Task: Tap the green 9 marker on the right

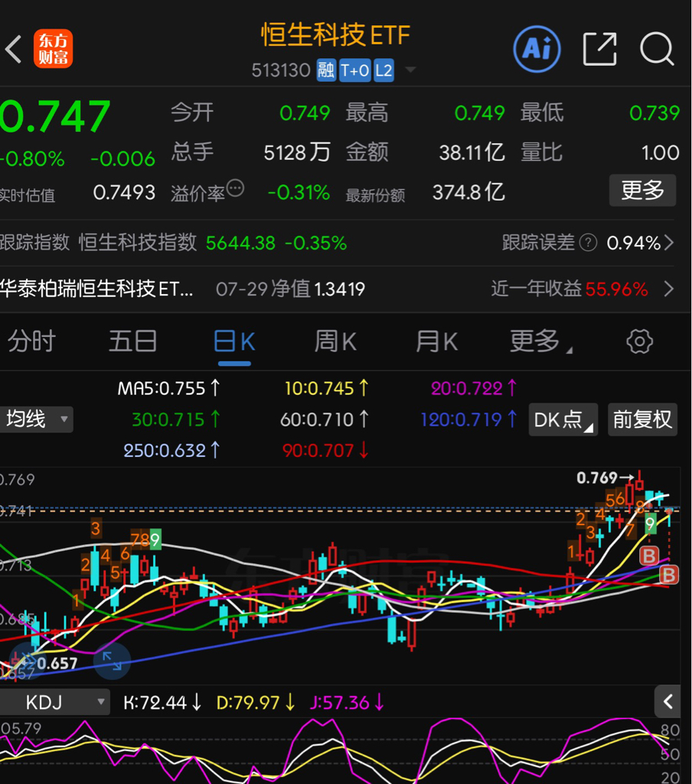Action: tap(650, 524)
